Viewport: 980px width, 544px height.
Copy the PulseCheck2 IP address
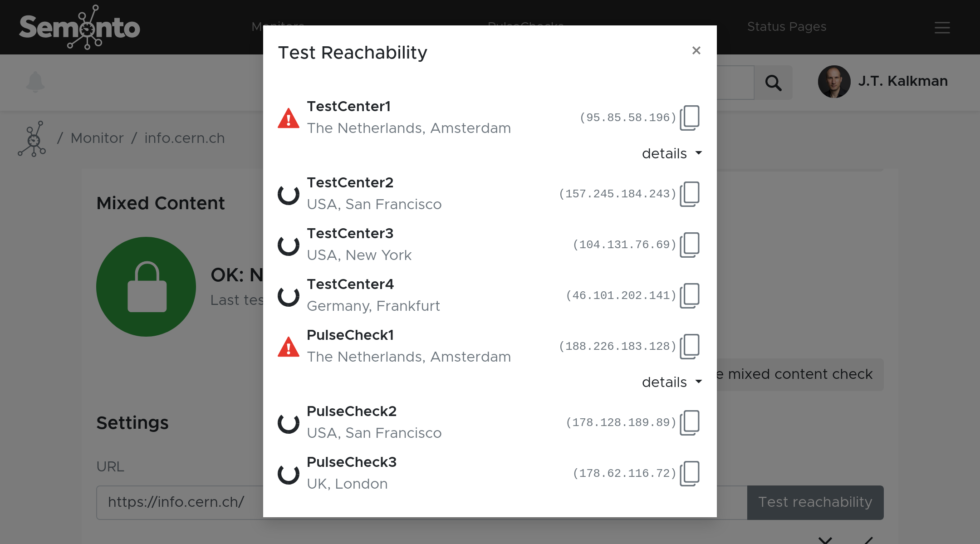click(x=690, y=422)
